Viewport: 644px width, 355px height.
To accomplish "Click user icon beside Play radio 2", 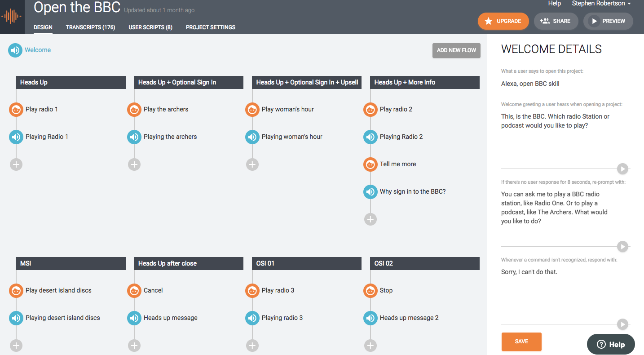I will pyautogui.click(x=371, y=109).
